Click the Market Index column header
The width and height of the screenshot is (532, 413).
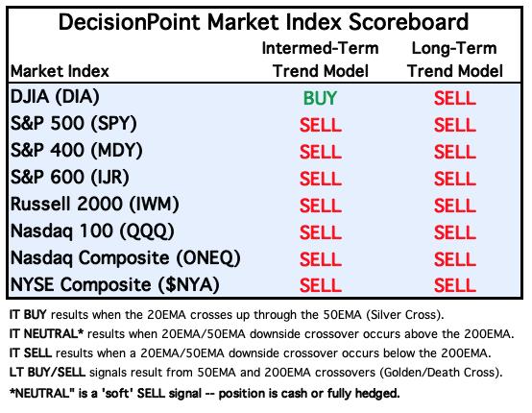[x=60, y=71]
